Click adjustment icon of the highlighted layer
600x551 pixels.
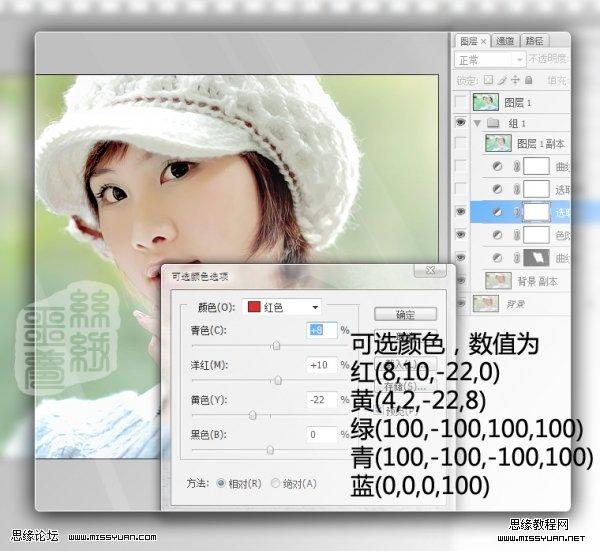click(x=496, y=212)
